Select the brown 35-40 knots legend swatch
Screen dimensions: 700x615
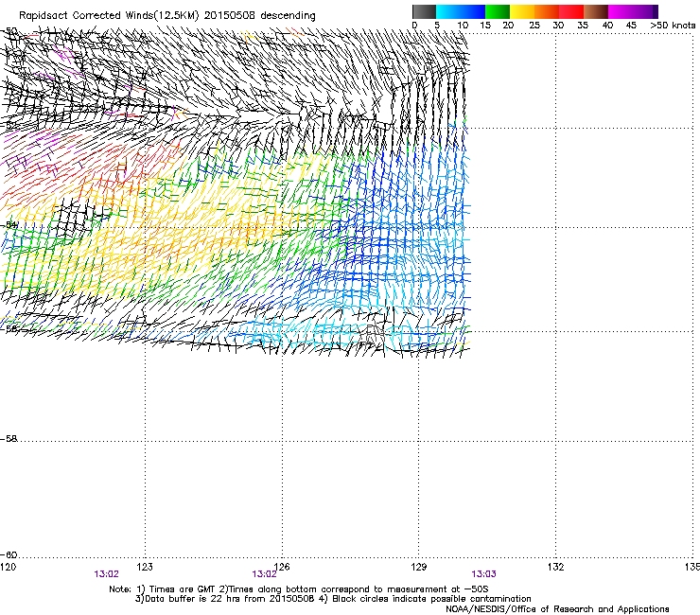[x=596, y=11]
